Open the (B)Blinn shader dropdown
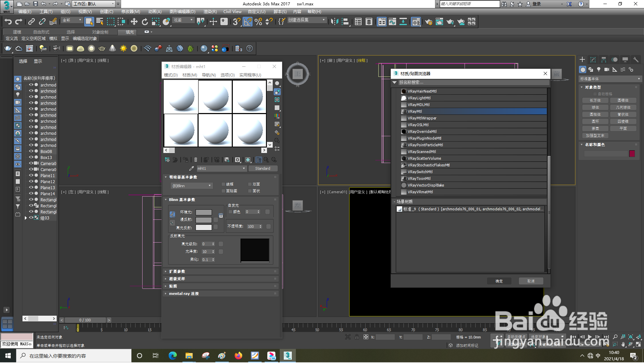 coord(192,186)
